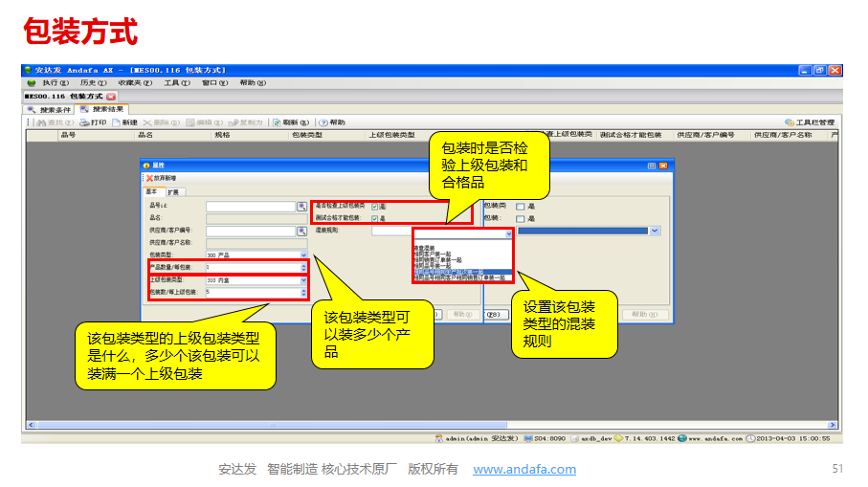
Task: Click lookup icon beside 供应商/客户编号 field
Action: [301, 231]
